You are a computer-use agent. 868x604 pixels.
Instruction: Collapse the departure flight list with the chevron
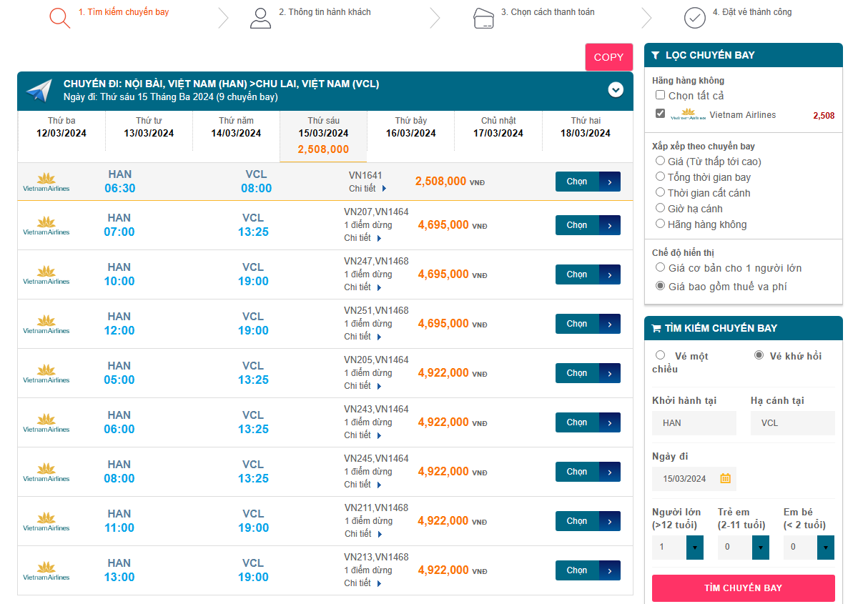(616, 90)
